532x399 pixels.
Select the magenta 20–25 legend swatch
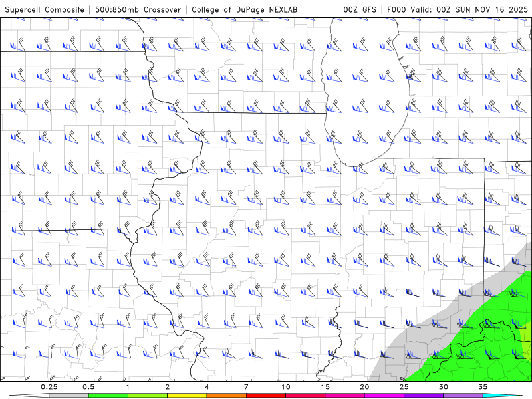tap(384, 396)
